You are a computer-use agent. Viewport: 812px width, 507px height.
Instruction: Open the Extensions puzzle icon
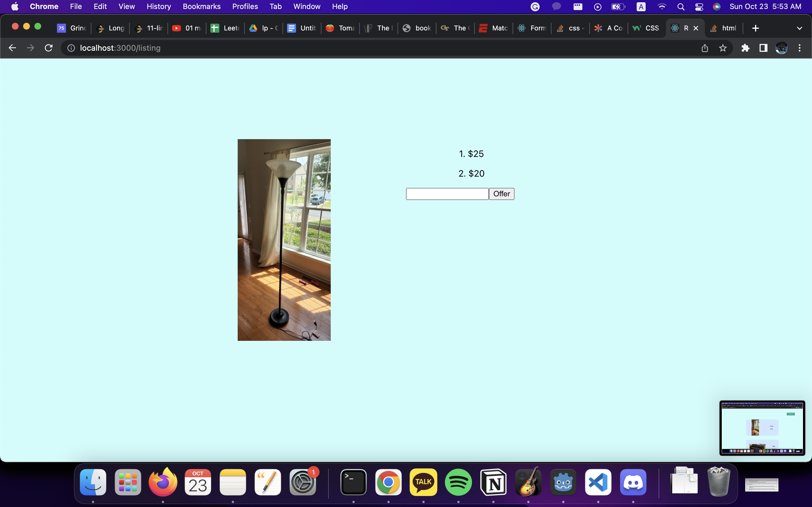pyautogui.click(x=745, y=48)
